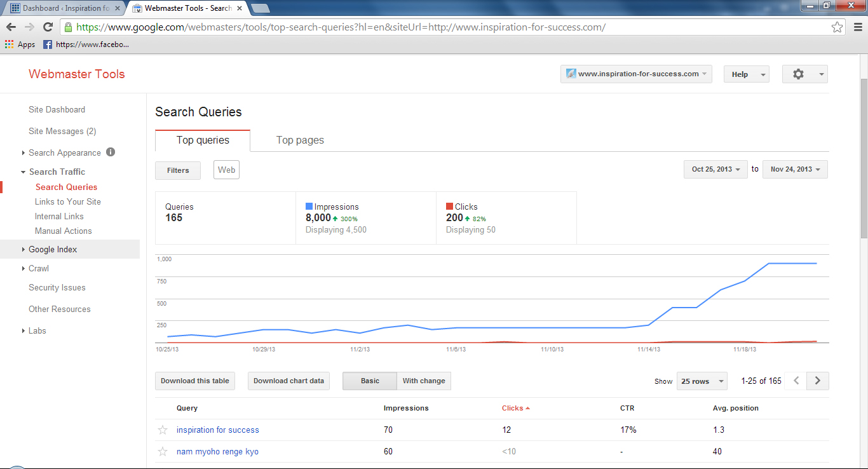Open the Nov 24, 2013 end date dropdown
Screen dimensions: 868x469
[795, 169]
